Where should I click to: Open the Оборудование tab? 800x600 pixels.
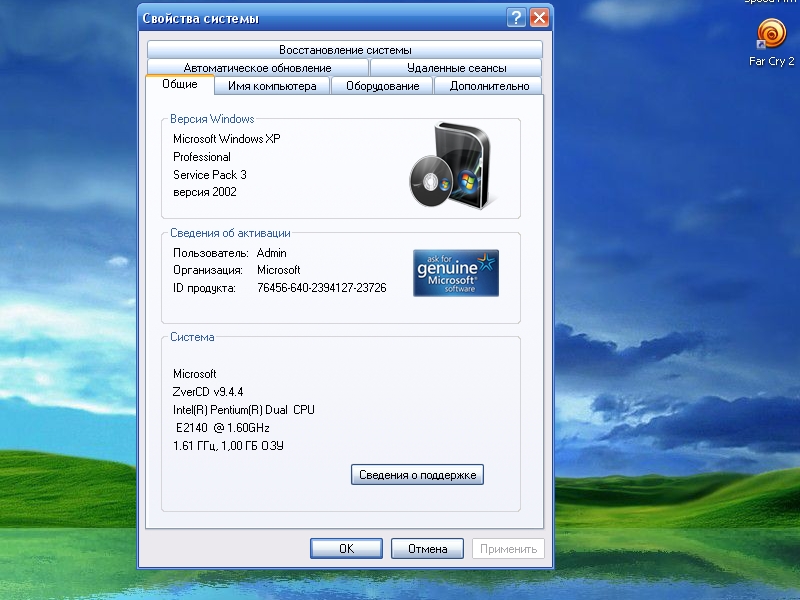382,86
